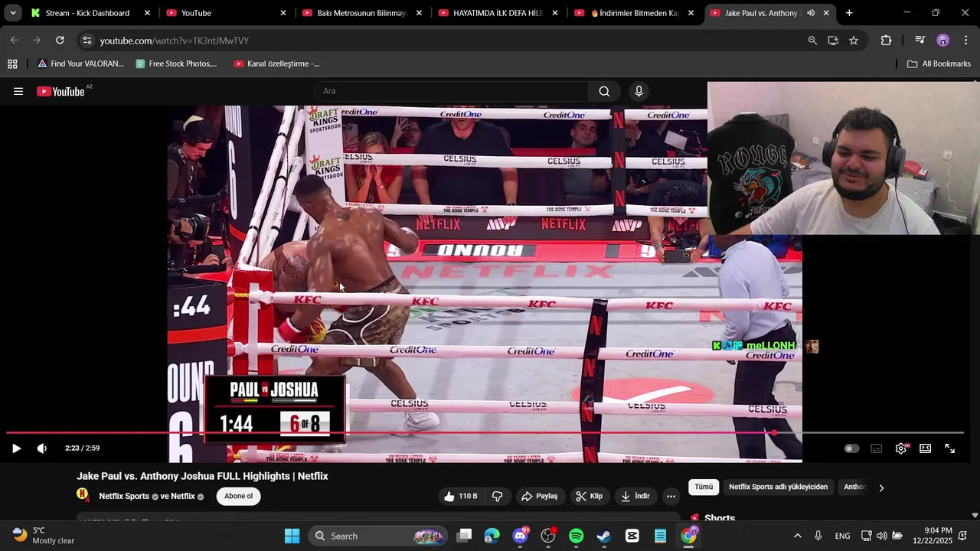The height and width of the screenshot is (551, 980).
Task: Open a new browser tab
Action: click(849, 13)
